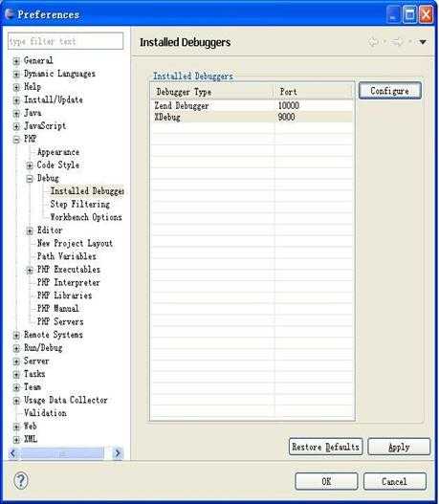Image resolution: width=439 pixels, height=504 pixels.
Task: Select the Appearance item under PHP
Action: click(58, 152)
